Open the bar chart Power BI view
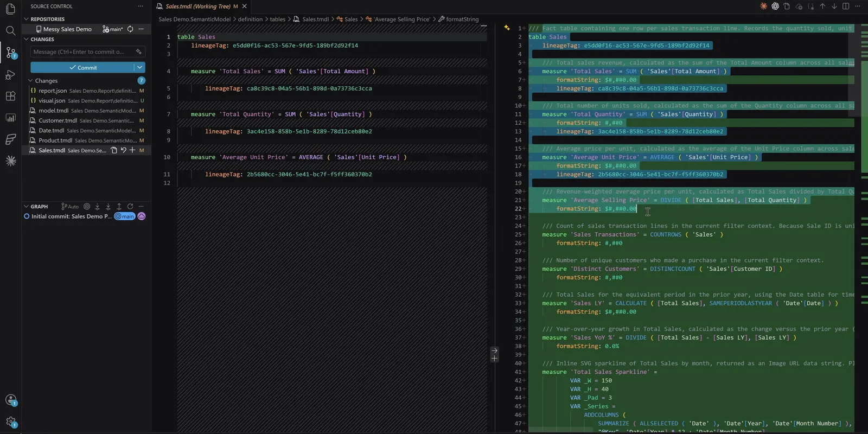Image resolution: width=868 pixels, height=434 pixels. point(10,118)
